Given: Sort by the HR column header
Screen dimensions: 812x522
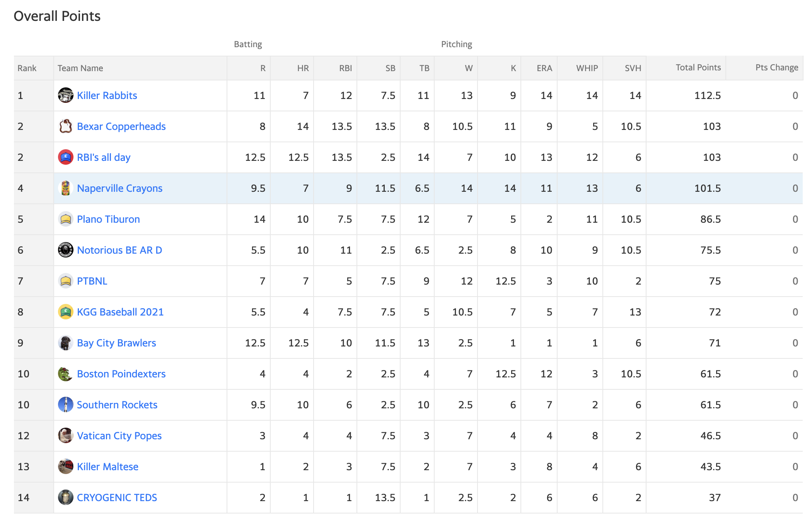Looking at the screenshot, I should coord(303,68).
